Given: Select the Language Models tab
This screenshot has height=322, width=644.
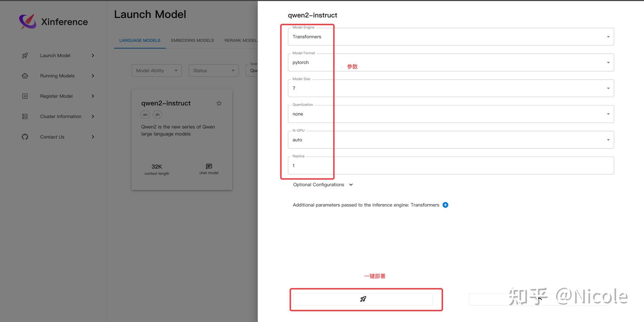Looking at the screenshot, I should [x=140, y=40].
